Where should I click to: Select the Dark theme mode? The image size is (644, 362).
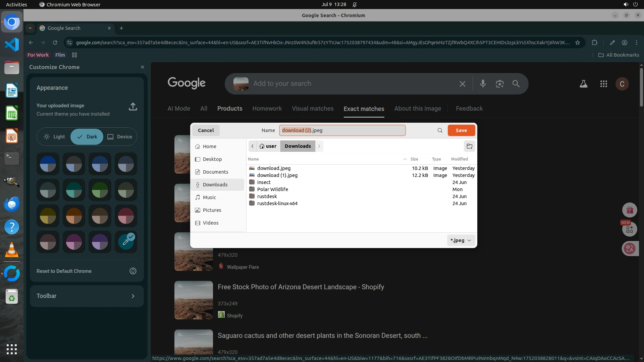click(87, 137)
